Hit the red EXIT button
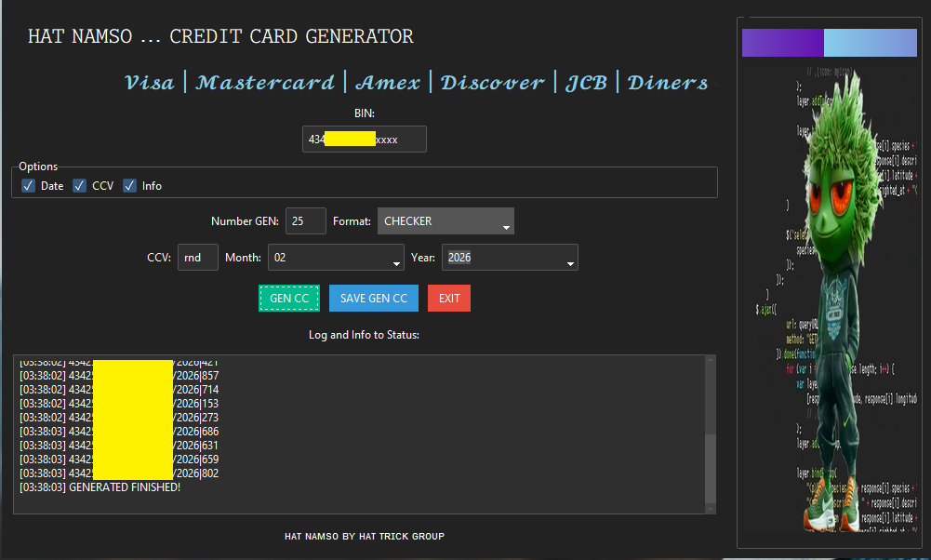The image size is (931, 560). point(449,299)
